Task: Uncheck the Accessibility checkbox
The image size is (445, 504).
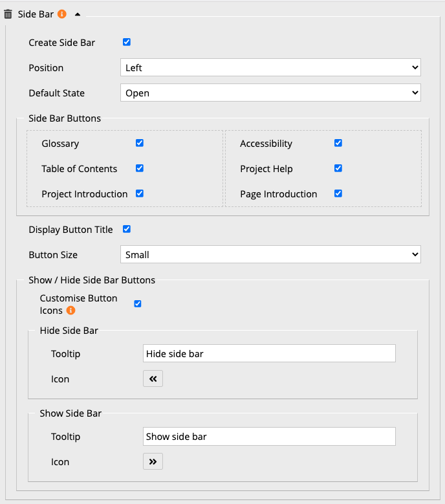Action: click(x=338, y=143)
